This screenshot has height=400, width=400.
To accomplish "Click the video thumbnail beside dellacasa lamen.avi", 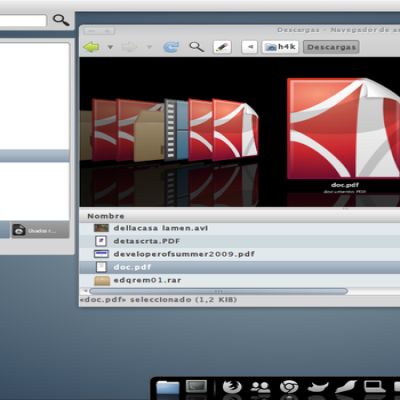I will click(101, 228).
